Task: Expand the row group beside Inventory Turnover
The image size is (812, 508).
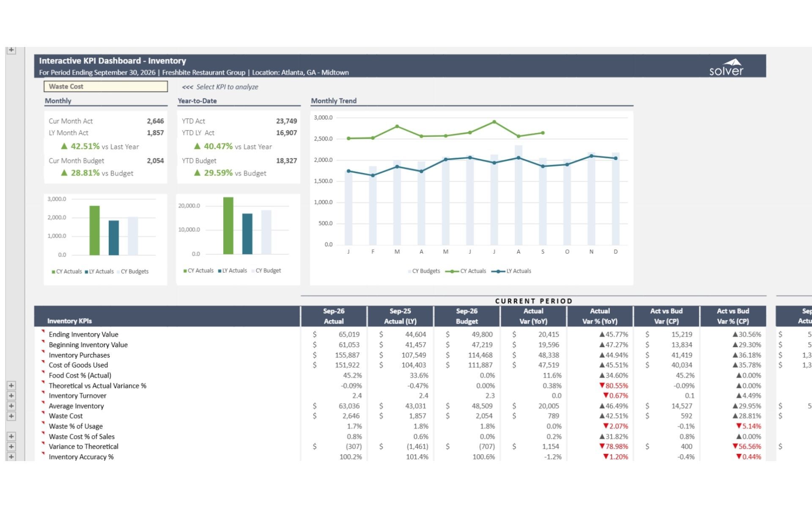Action: pyautogui.click(x=11, y=396)
